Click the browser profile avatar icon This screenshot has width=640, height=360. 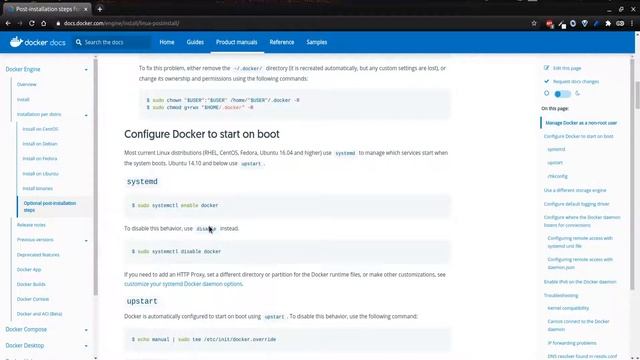(620, 23)
